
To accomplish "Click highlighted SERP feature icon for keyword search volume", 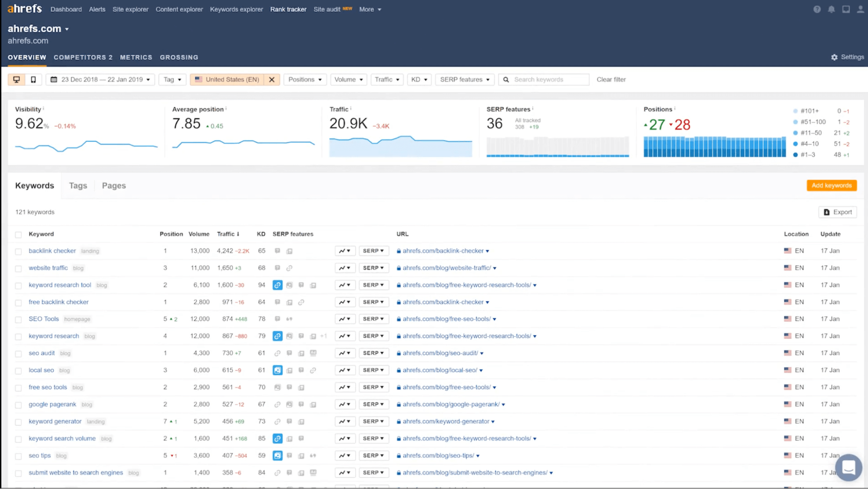I will click(x=277, y=439).
